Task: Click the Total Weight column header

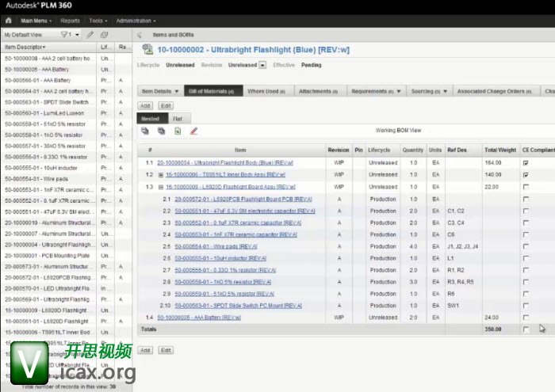Action: (500, 150)
